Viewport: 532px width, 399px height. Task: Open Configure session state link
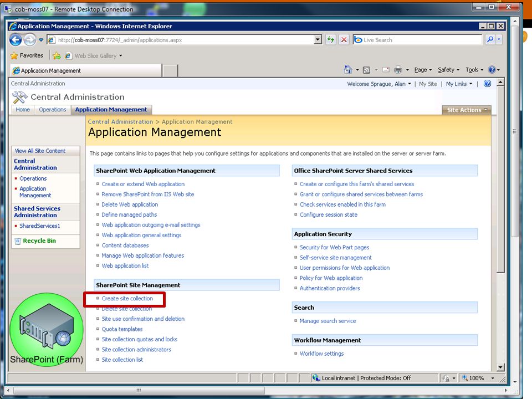[x=328, y=215]
